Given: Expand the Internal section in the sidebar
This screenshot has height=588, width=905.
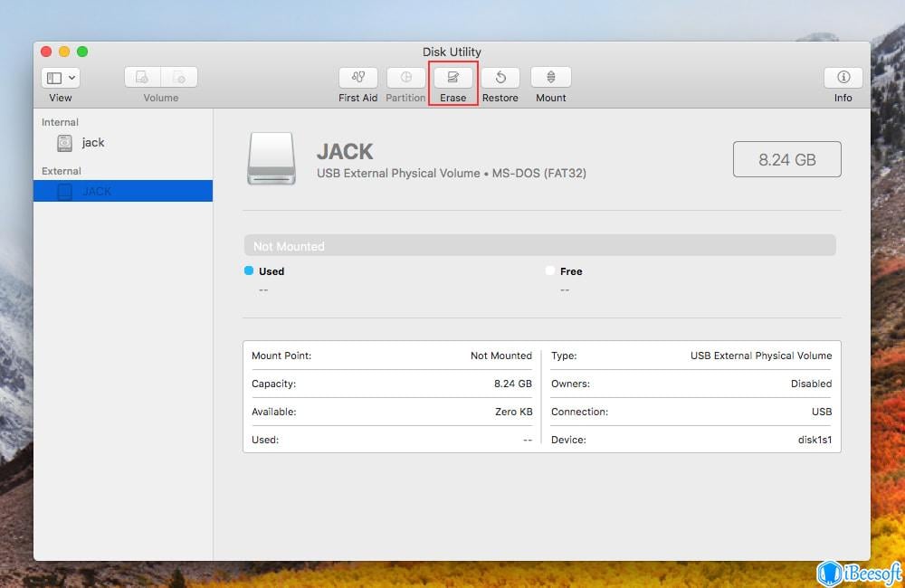Looking at the screenshot, I should click(60, 122).
